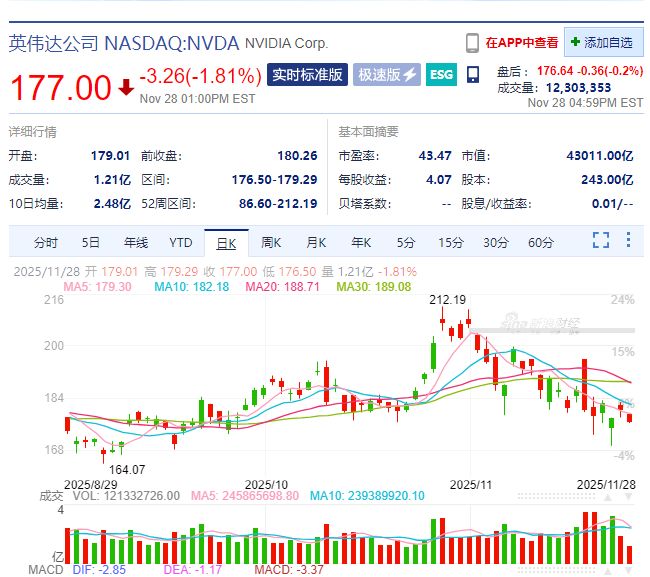Click the red down arrow beside price
This screenshot has width=650, height=577.
pos(126,86)
